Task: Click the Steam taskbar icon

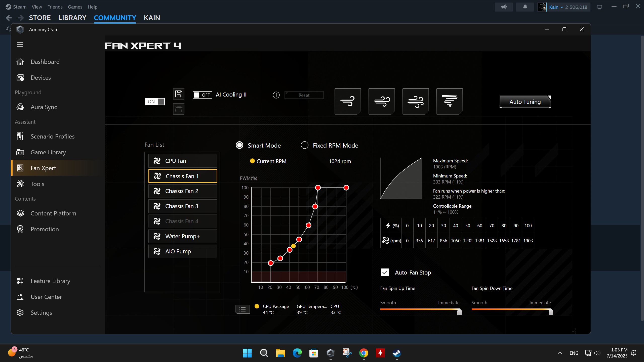Action: (397, 353)
